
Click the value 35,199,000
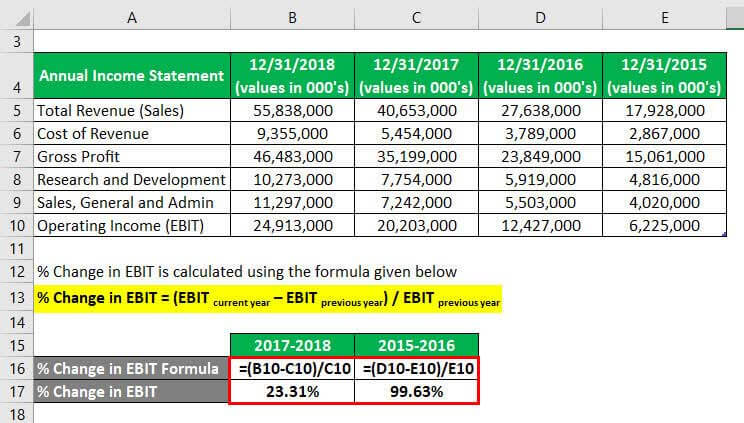[x=416, y=156]
